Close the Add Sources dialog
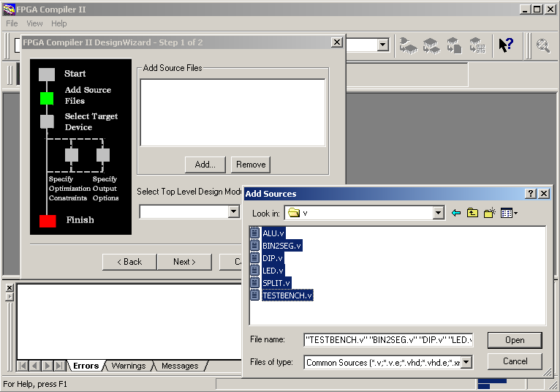 coord(544,193)
